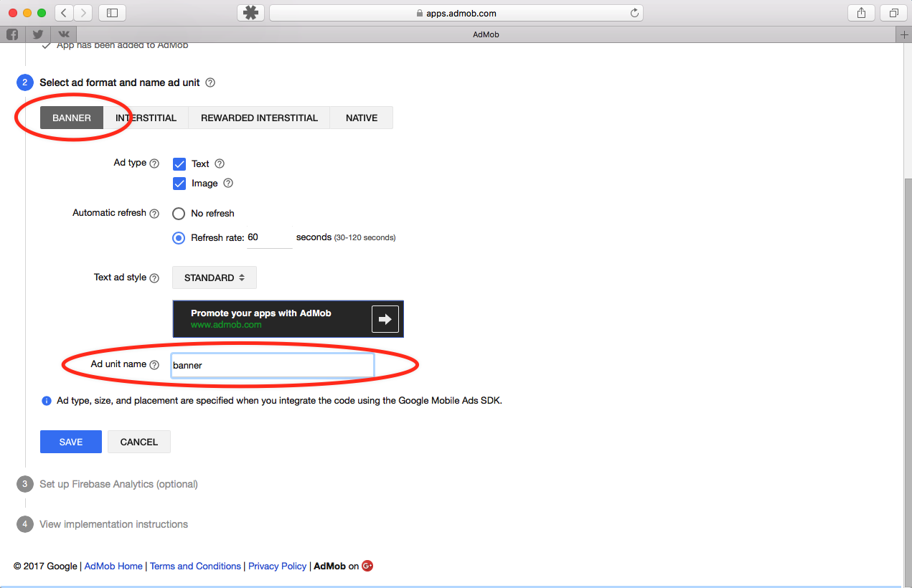Show all tabs overview
The width and height of the screenshot is (912, 588).
tap(894, 13)
